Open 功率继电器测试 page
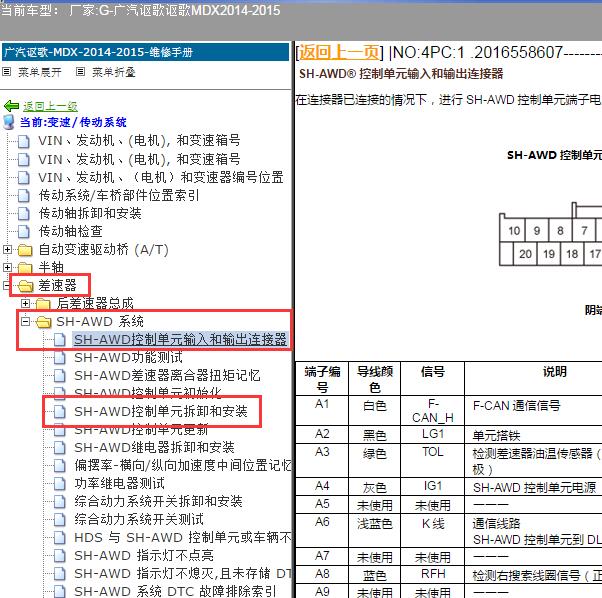The width and height of the screenshot is (602, 598). pyautogui.click(x=119, y=484)
